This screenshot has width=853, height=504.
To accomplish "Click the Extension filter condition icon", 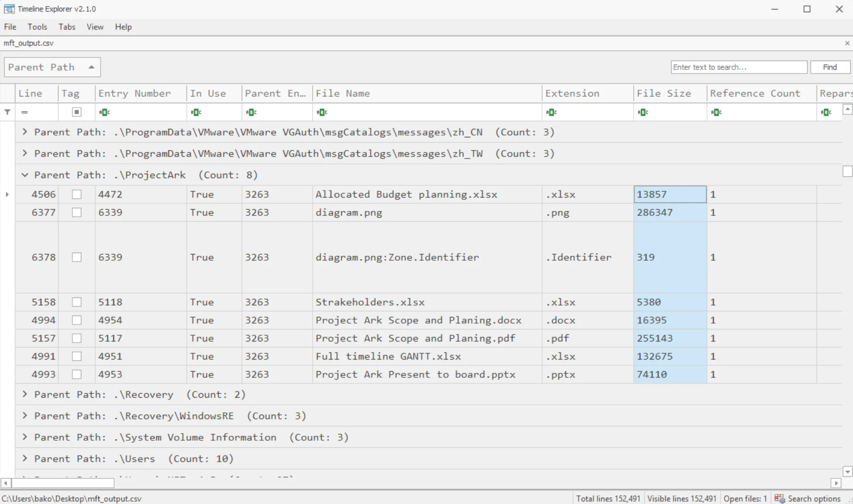I will pos(552,112).
